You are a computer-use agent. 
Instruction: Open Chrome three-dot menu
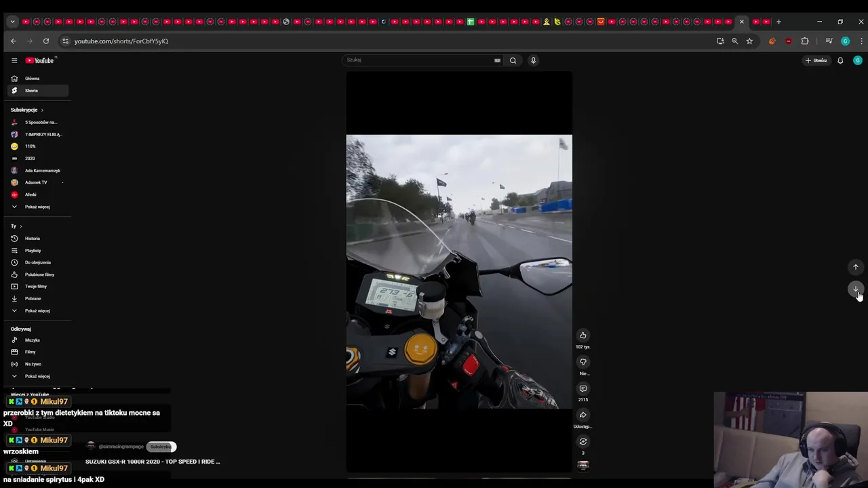click(x=860, y=41)
